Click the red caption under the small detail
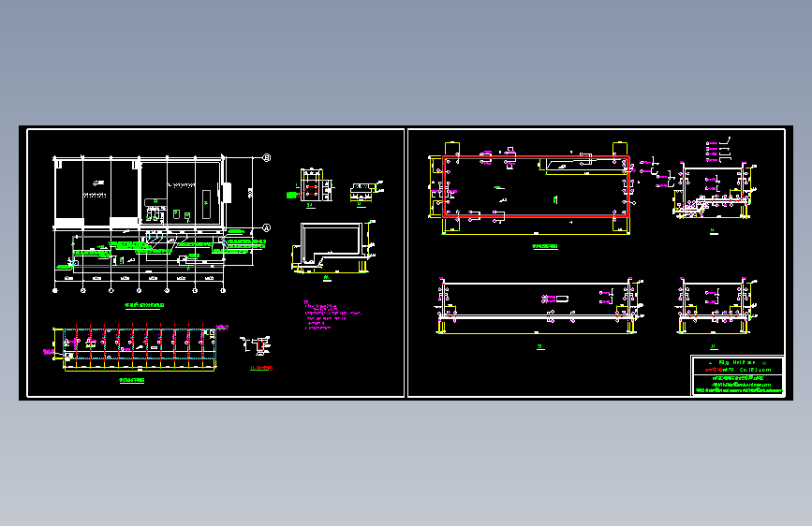Image resolution: width=812 pixels, height=526 pixels. click(x=261, y=368)
